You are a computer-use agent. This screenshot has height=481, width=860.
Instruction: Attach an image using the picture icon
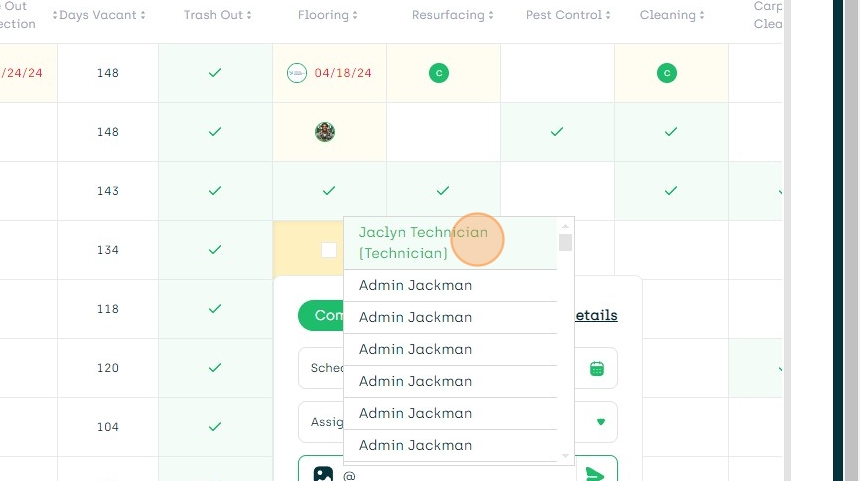pos(323,474)
